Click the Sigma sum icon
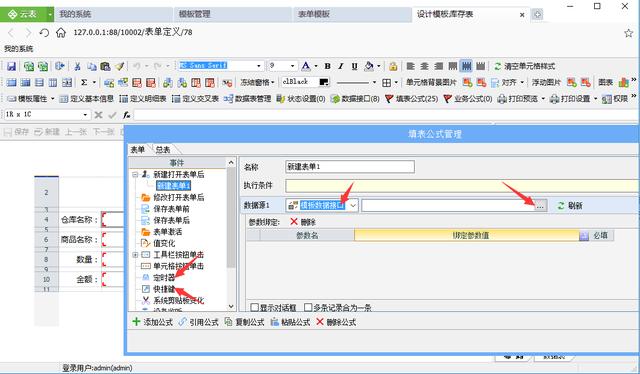The width and height of the screenshot is (640, 374). tap(84, 82)
